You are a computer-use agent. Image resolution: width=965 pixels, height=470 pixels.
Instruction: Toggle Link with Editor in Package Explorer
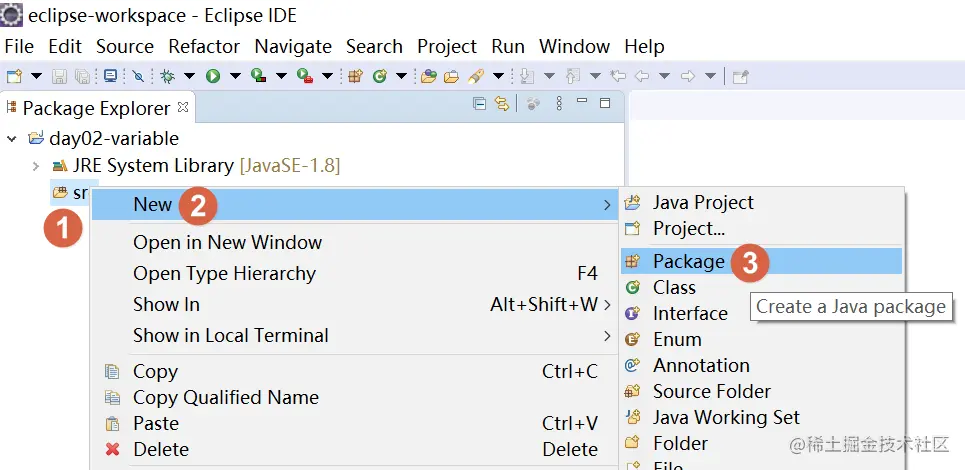tap(502, 104)
